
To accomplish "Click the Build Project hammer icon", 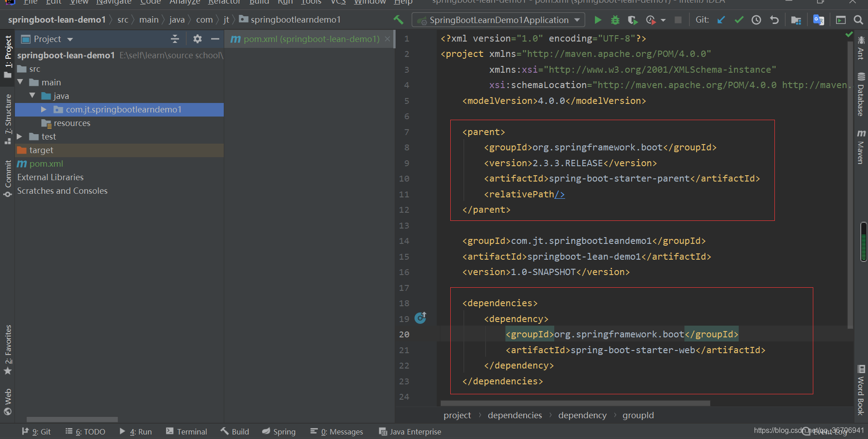I will tap(398, 20).
